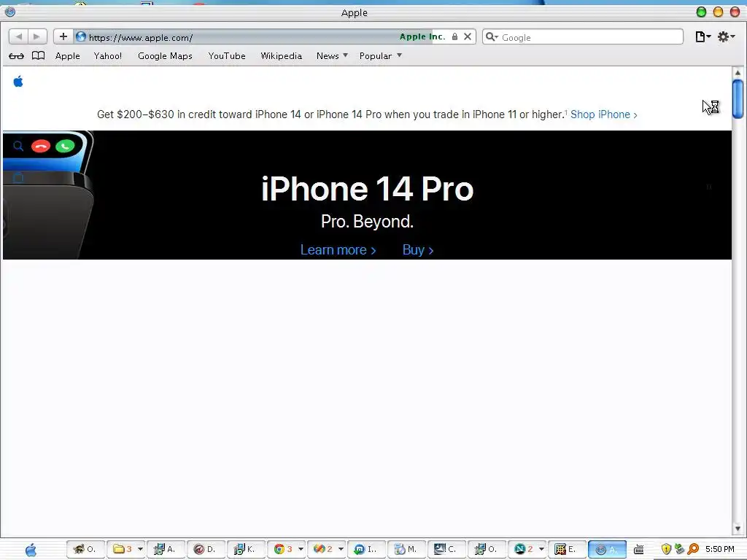Image resolution: width=747 pixels, height=560 pixels.
Task: Click the Apple Inc. certificate label
Action: [422, 36]
